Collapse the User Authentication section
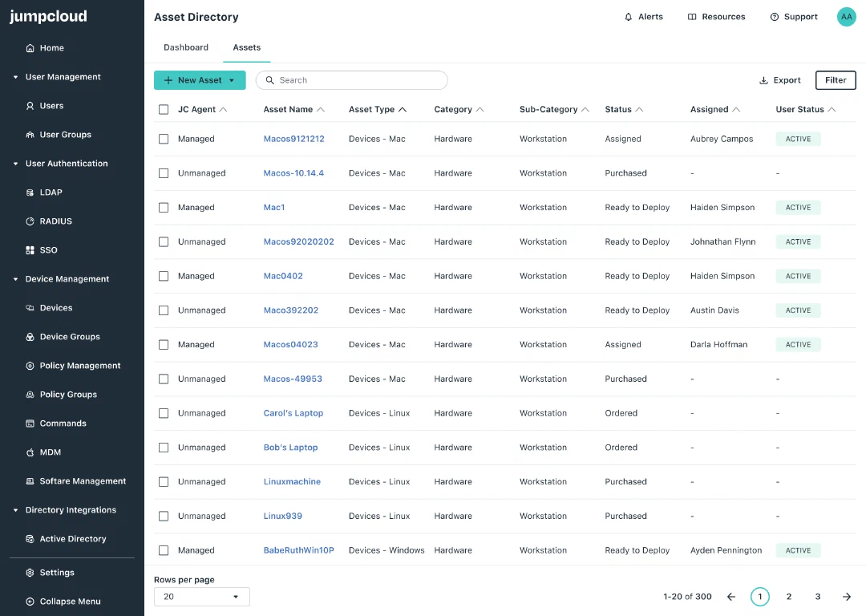 tap(15, 164)
